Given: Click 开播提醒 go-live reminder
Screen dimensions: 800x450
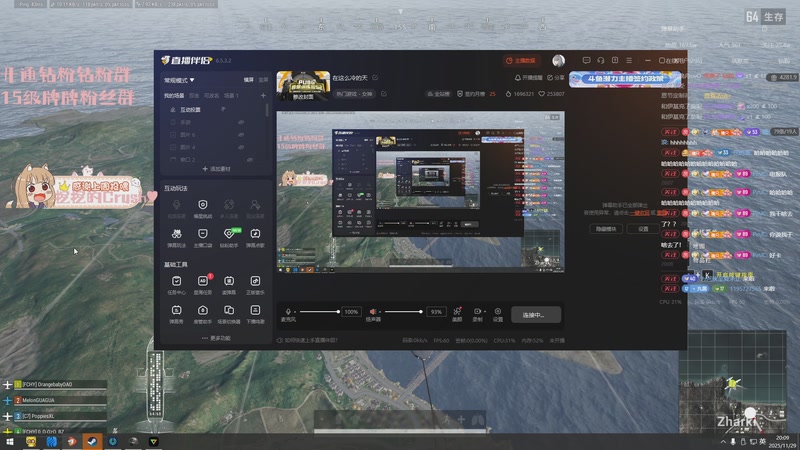Looking at the screenshot, I should 529,78.
